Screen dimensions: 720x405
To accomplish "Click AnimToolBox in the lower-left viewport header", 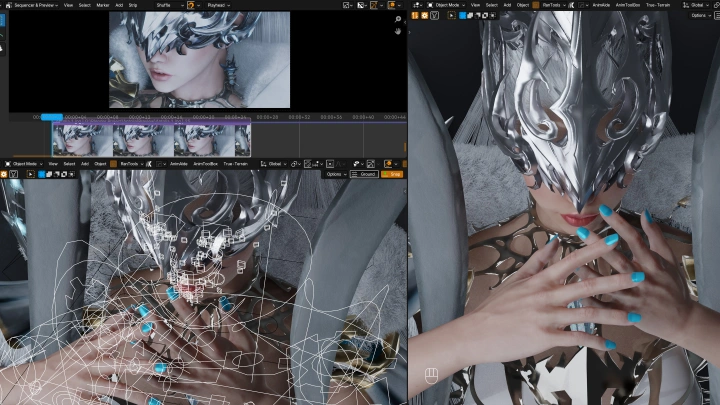I will 205,164.
